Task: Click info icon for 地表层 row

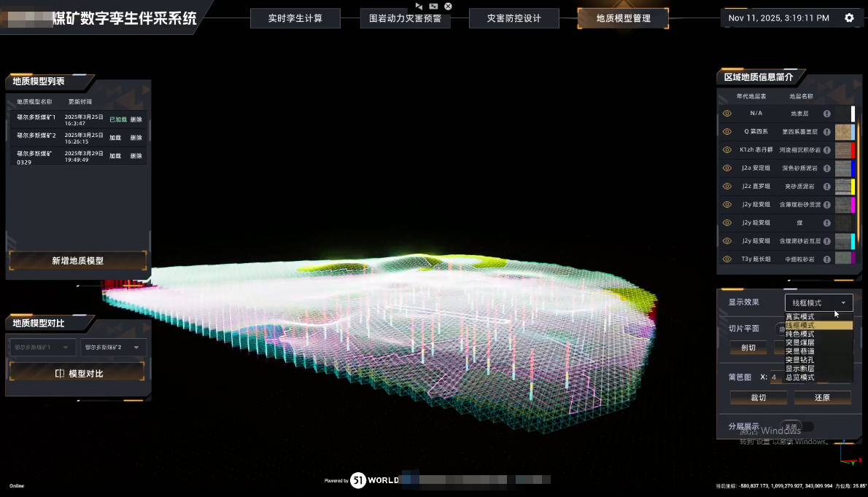Action: point(826,114)
